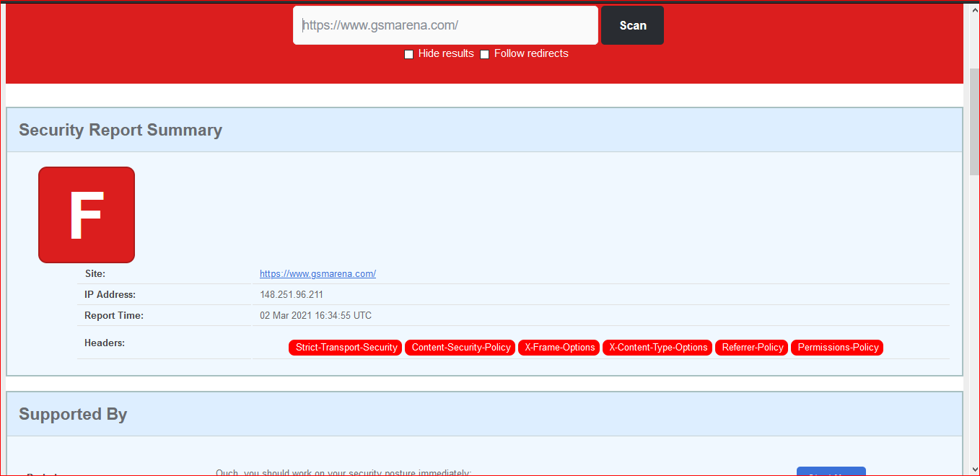Enable the Hide results checkbox
This screenshot has height=476, width=980.
click(x=408, y=54)
